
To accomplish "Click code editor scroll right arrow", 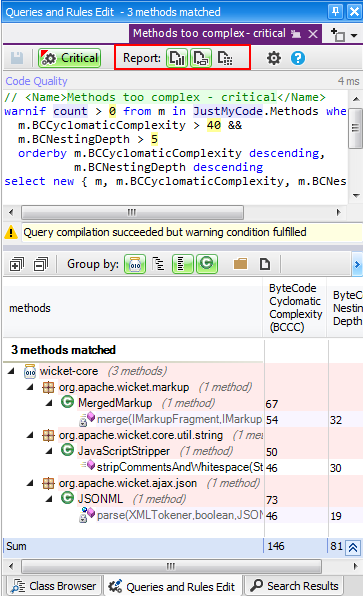I will pyautogui.click(x=339, y=212).
